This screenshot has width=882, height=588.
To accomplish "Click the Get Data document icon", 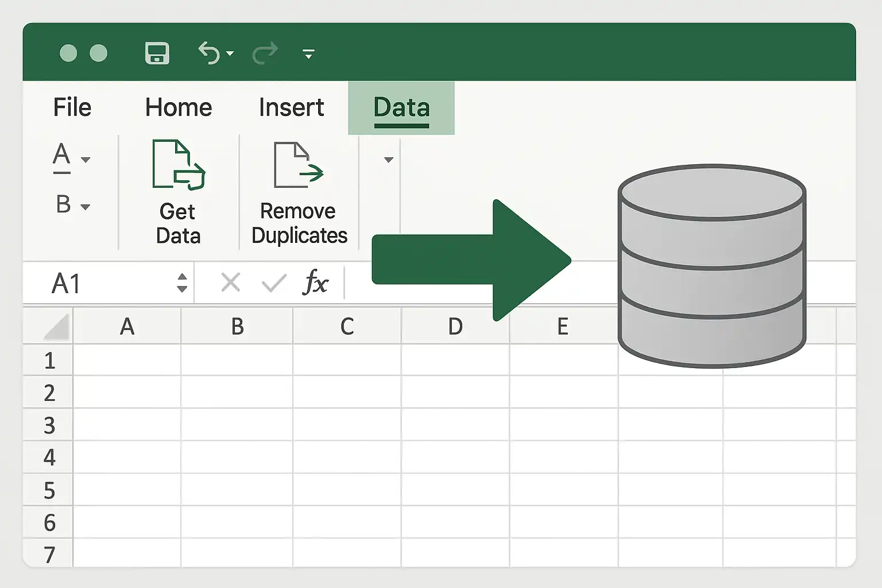I will click(179, 165).
